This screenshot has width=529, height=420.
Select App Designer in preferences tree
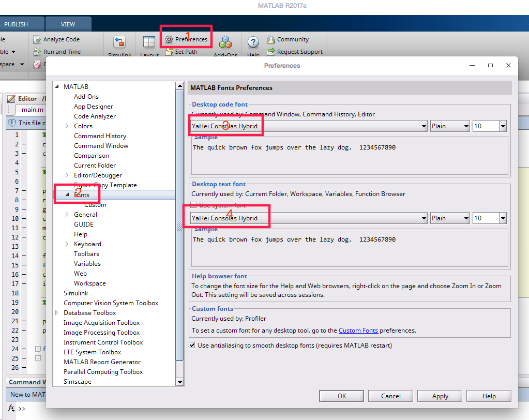point(94,106)
